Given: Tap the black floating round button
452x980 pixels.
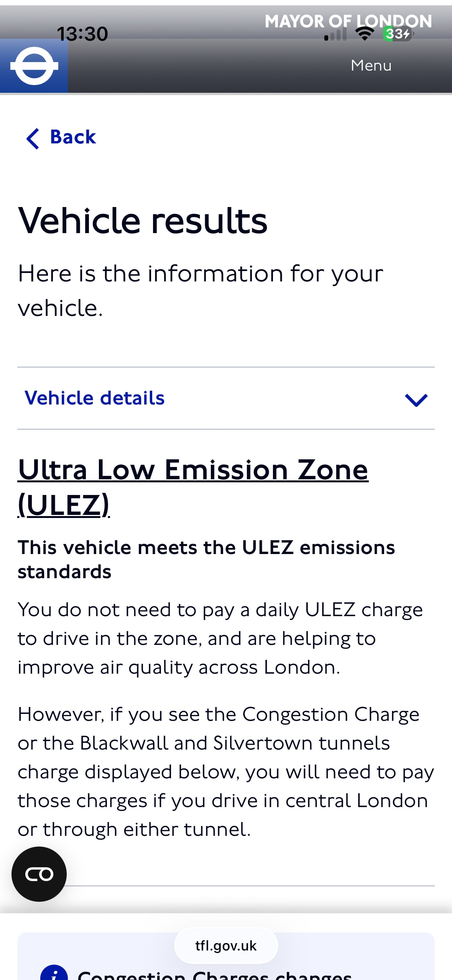Looking at the screenshot, I should (x=39, y=874).
